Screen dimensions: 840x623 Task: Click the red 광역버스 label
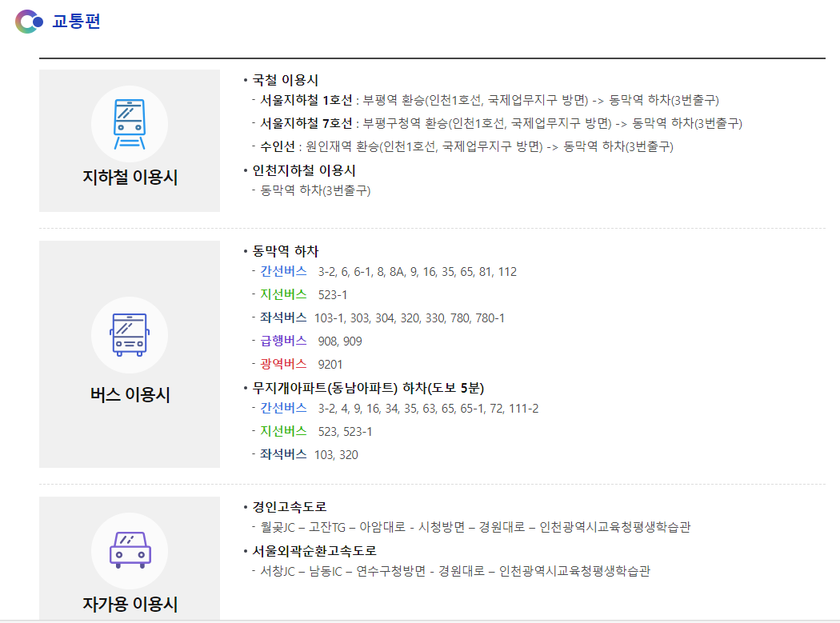(283, 365)
